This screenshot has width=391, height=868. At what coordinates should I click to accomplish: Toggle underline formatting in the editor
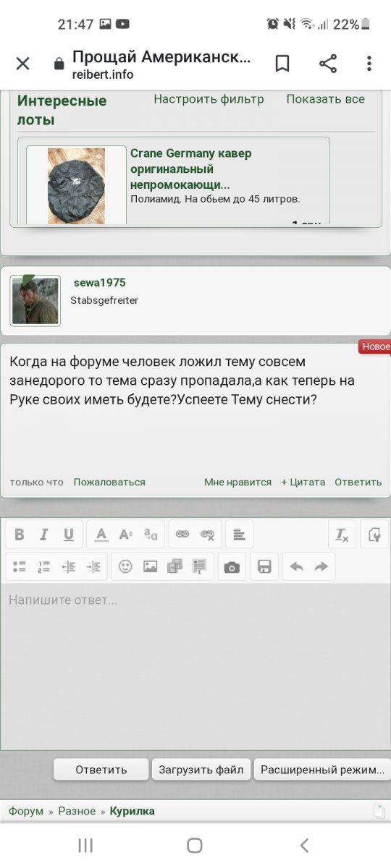(x=68, y=535)
